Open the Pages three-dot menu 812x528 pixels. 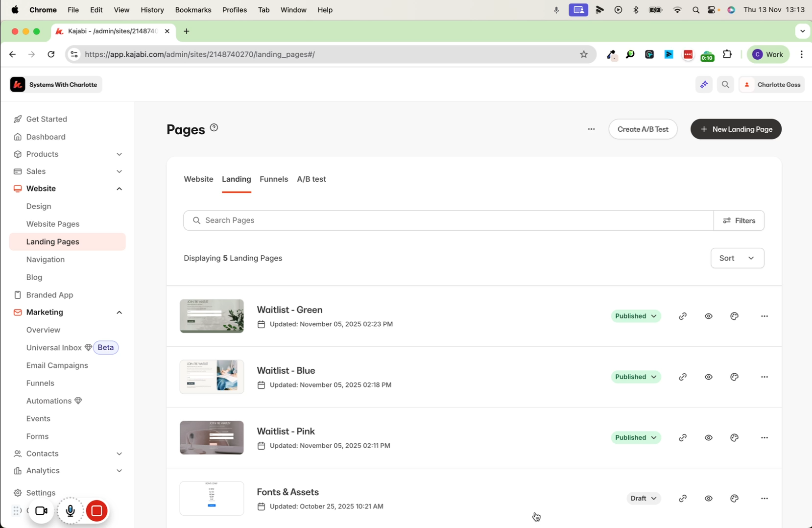tap(591, 129)
